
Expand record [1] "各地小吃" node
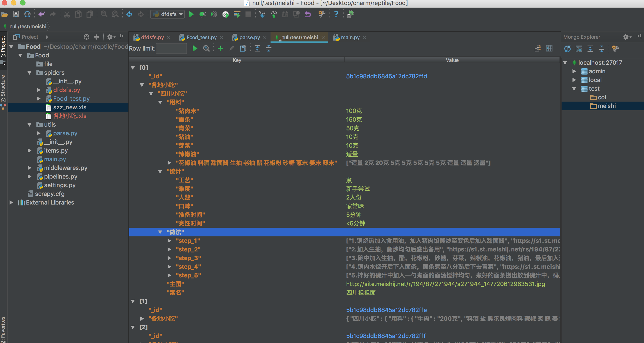142,318
